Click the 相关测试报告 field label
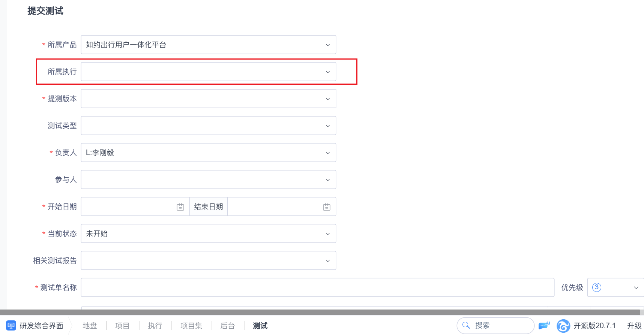 pyautogui.click(x=55, y=260)
